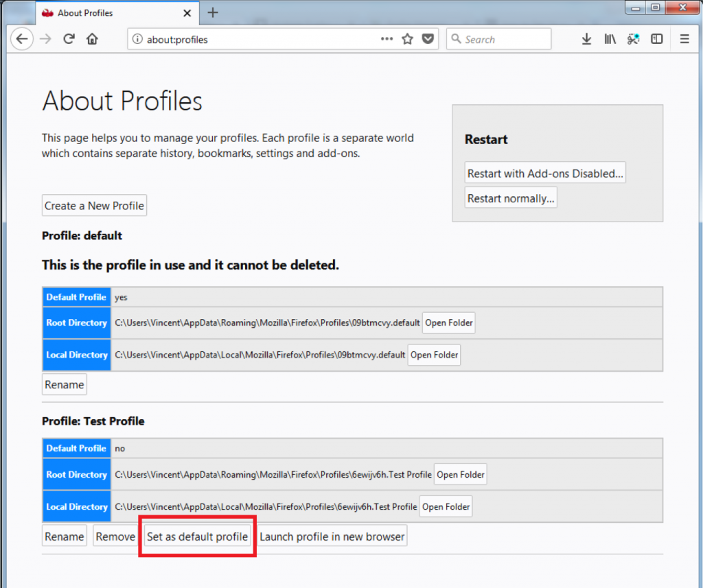
Task: Launch Test Profile in new browser
Action: coord(332,536)
